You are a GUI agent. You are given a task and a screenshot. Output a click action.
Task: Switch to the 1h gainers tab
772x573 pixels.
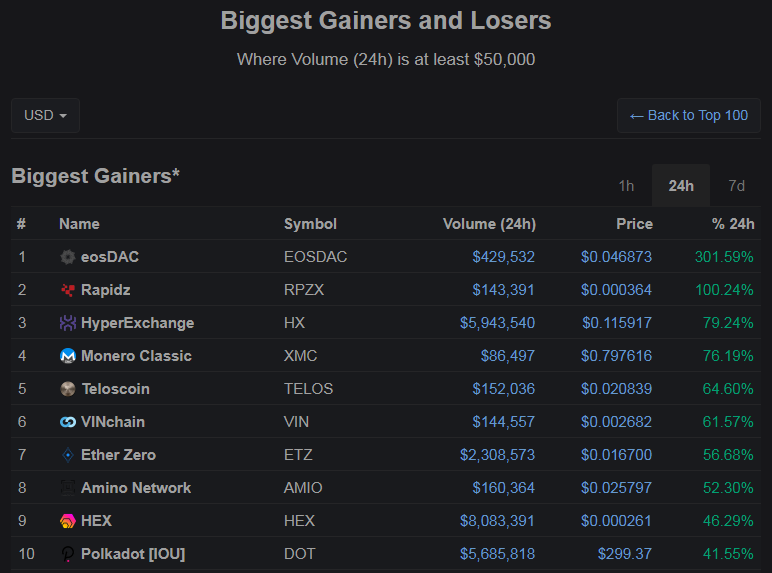pos(626,186)
